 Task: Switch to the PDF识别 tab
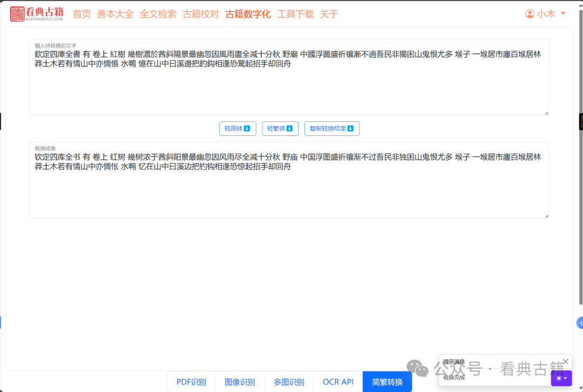coord(191,381)
